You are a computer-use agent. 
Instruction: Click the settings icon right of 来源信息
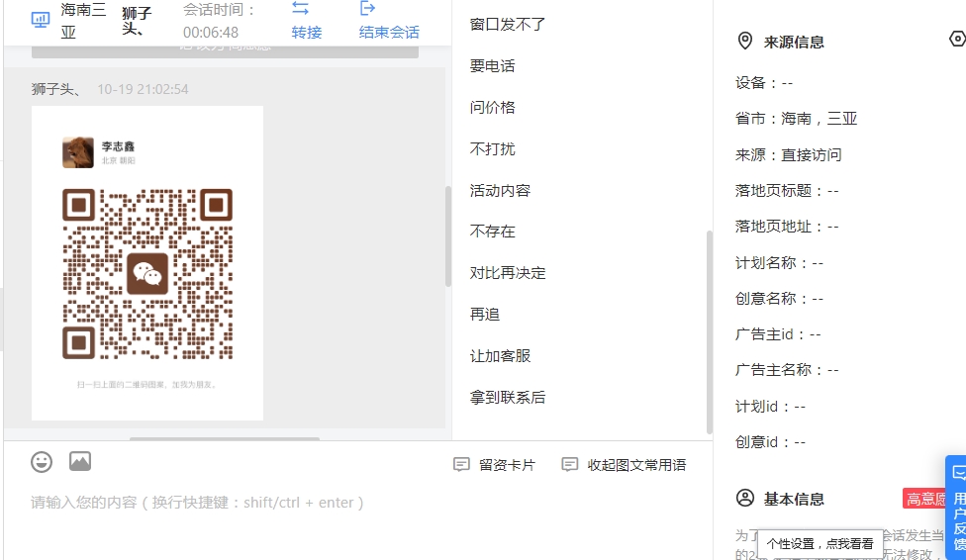(x=957, y=39)
